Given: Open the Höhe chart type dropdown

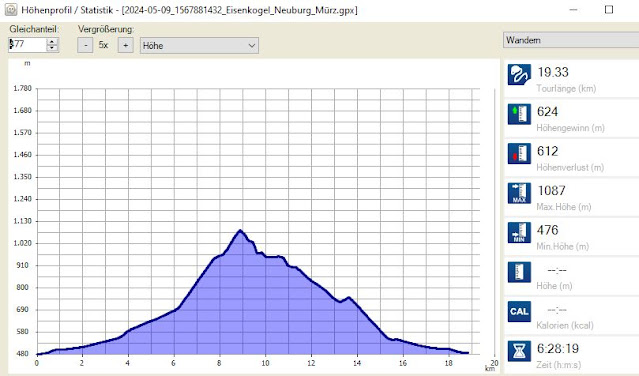Looking at the screenshot, I should pyautogui.click(x=199, y=46).
